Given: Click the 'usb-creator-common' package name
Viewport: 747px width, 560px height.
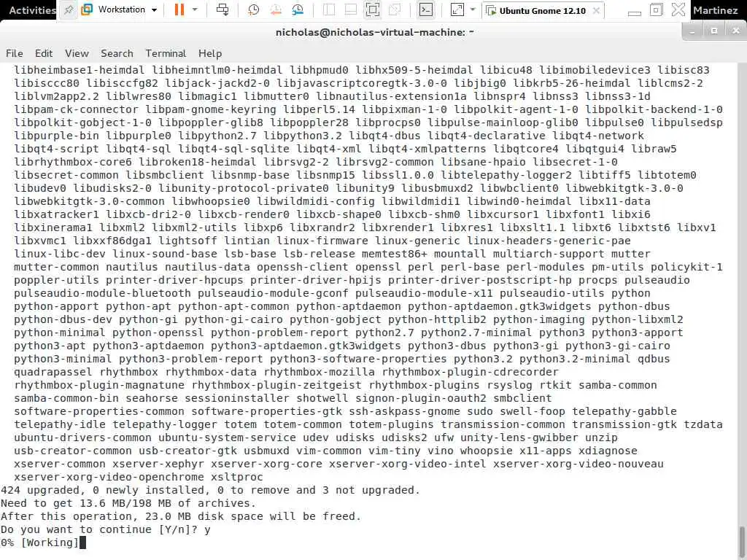Looking at the screenshot, I should coord(73,451).
